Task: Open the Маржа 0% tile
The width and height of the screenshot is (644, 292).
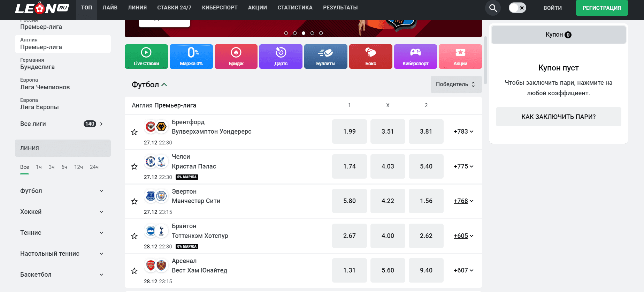Action: click(191, 57)
